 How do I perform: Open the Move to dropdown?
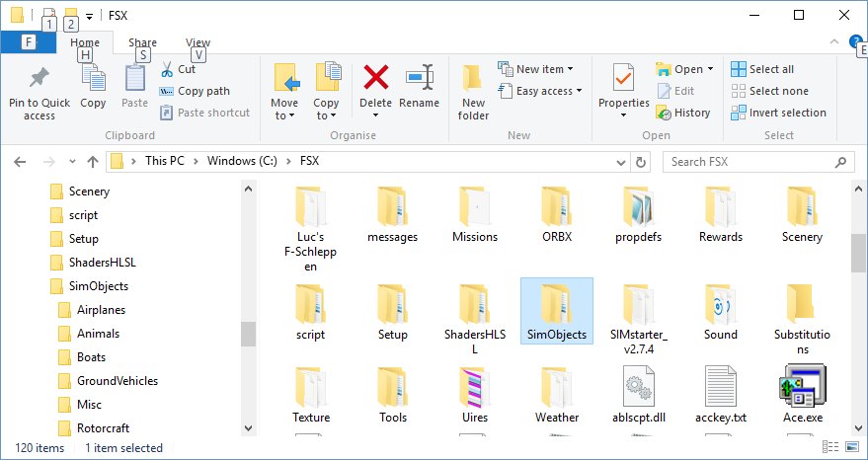(284, 93)
